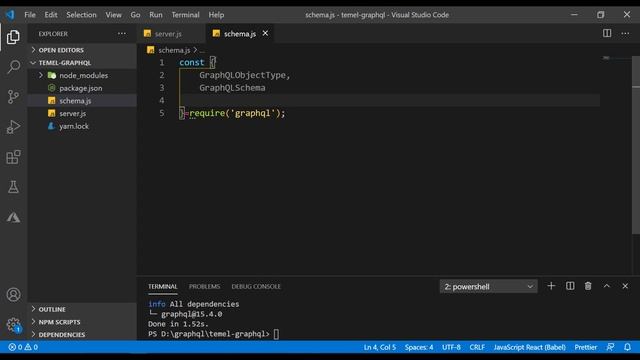Screen dimensions: 640x360
Task: Open the Terminal menu
Action: click(x=185, y=15)
